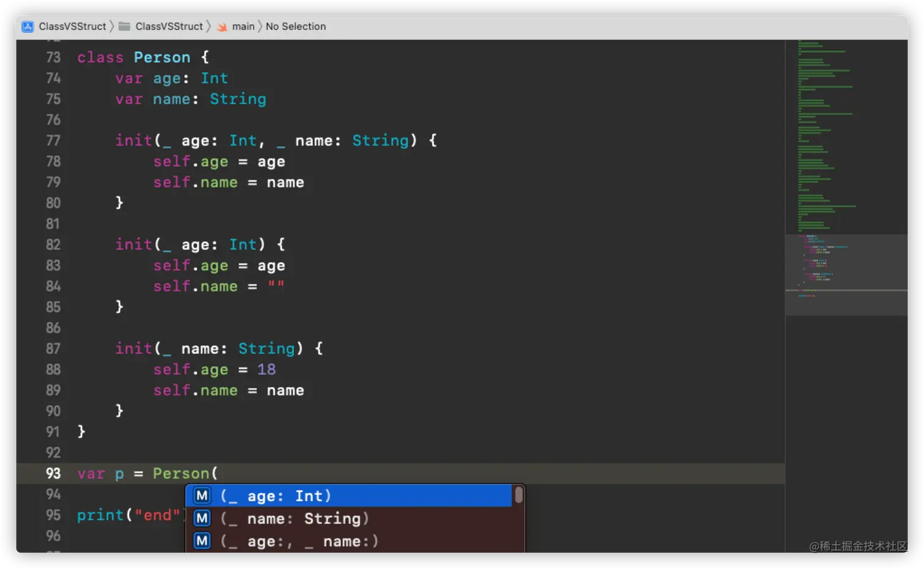Click Int type on line 74
924x569 pixels.
click(214, 78)
